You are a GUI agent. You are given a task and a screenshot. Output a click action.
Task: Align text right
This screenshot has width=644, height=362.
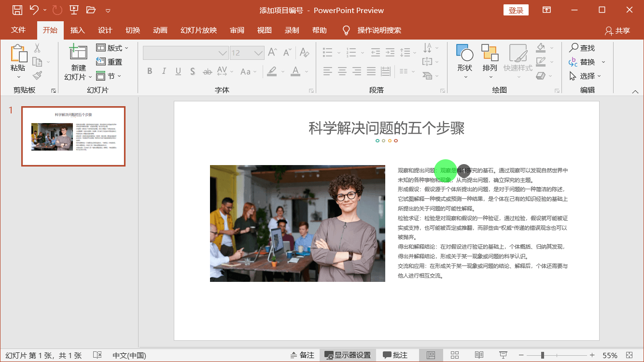click(357, 71)
